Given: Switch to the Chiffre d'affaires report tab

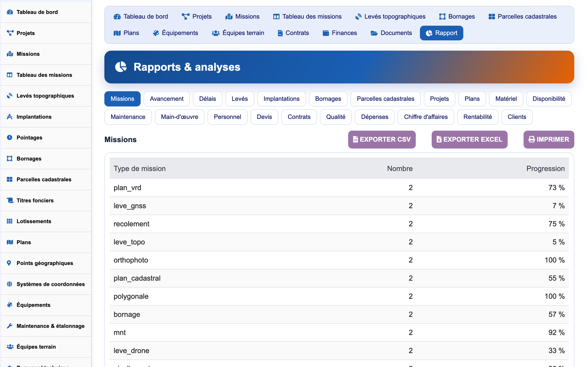Looking at the screenshot, I should point(426,117).
